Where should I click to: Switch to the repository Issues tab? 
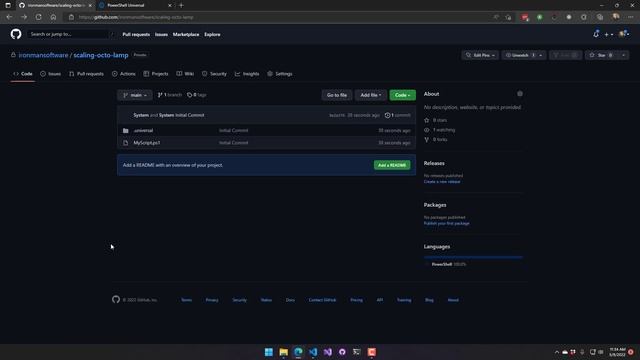click(x=51, y=74)
